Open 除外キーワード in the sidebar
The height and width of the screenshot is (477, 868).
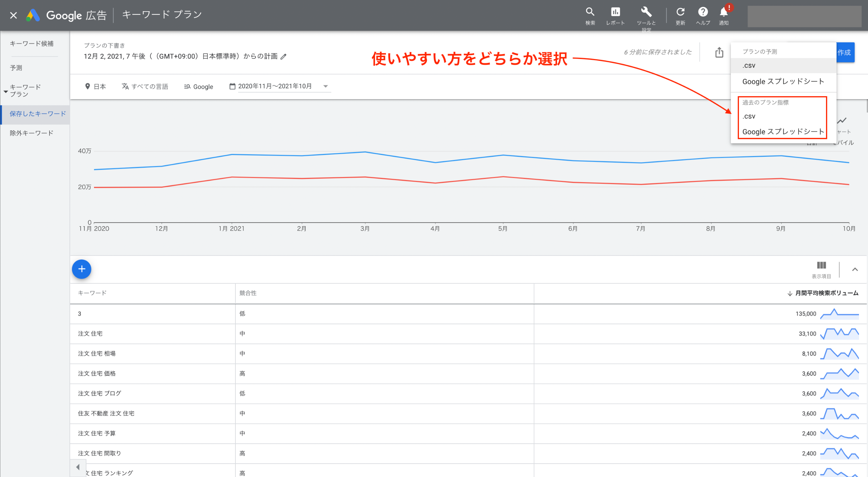pyautogui.click(x=31, y=133)
